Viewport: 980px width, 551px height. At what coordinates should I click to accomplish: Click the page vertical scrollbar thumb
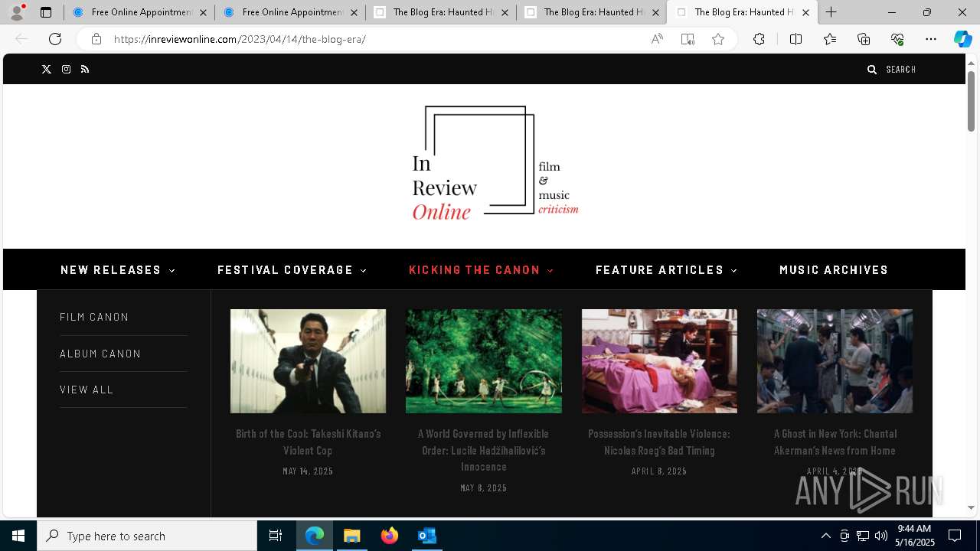pos(971,101)
